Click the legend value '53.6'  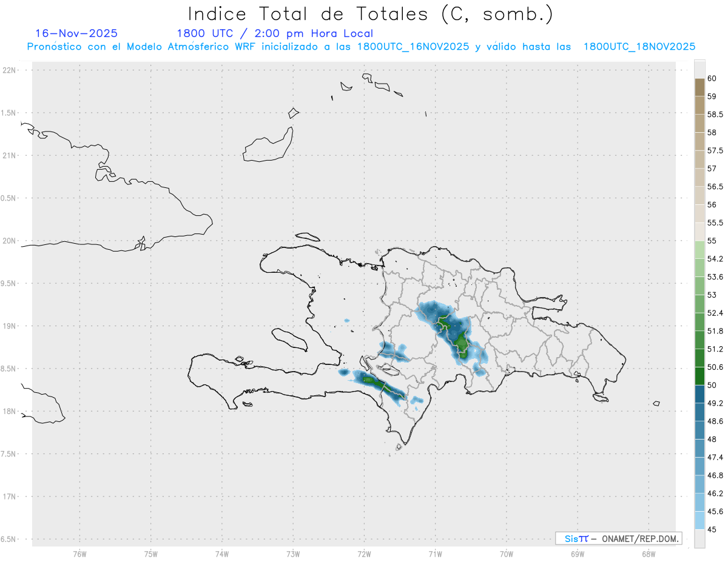click(x=715, y=276)
